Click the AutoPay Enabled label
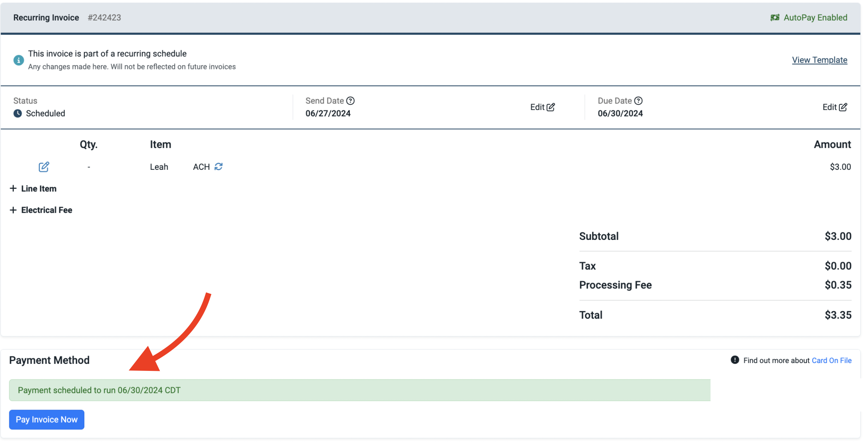The height and width of the screenshot is (447, 868). pyautogui.click(x=815, y=18)
